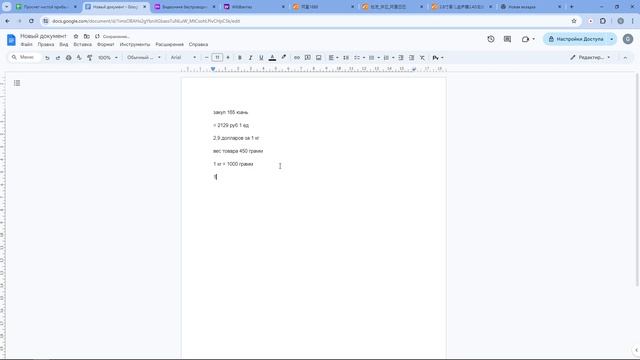
Task: Open the Файл menu
Action: coord(27,44)
